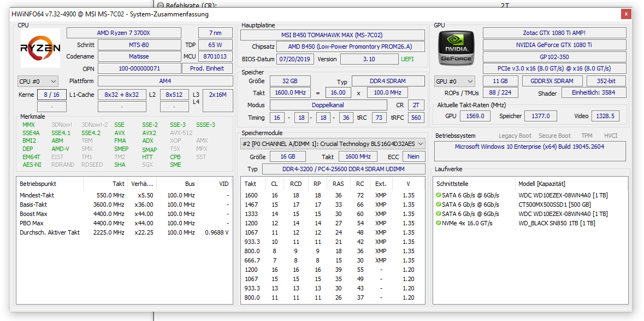This screenshot has width=644, height=321.
Task: Select the 1467 MHz XMP timing row
Action: [333, 205]
